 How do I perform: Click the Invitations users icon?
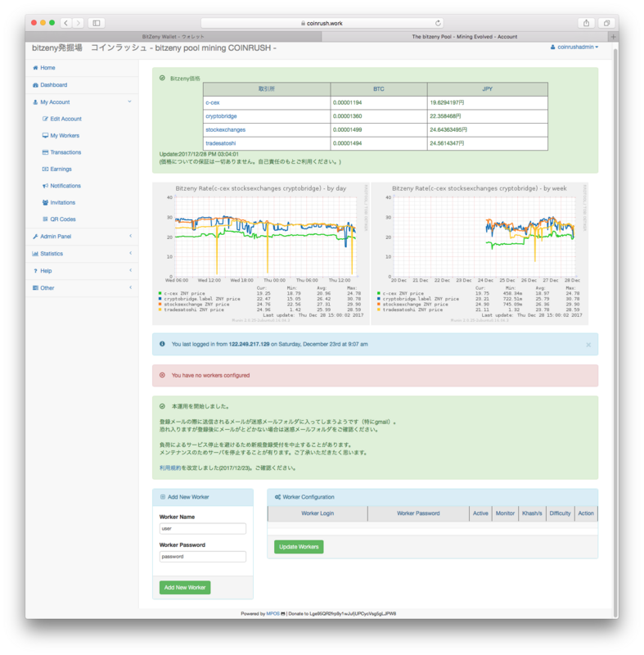(x=45, y=202)
